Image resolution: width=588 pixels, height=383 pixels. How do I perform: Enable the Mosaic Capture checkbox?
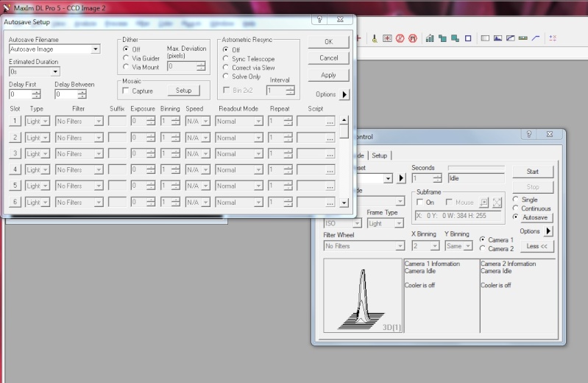pyautogui.click(x=126, y=91)
